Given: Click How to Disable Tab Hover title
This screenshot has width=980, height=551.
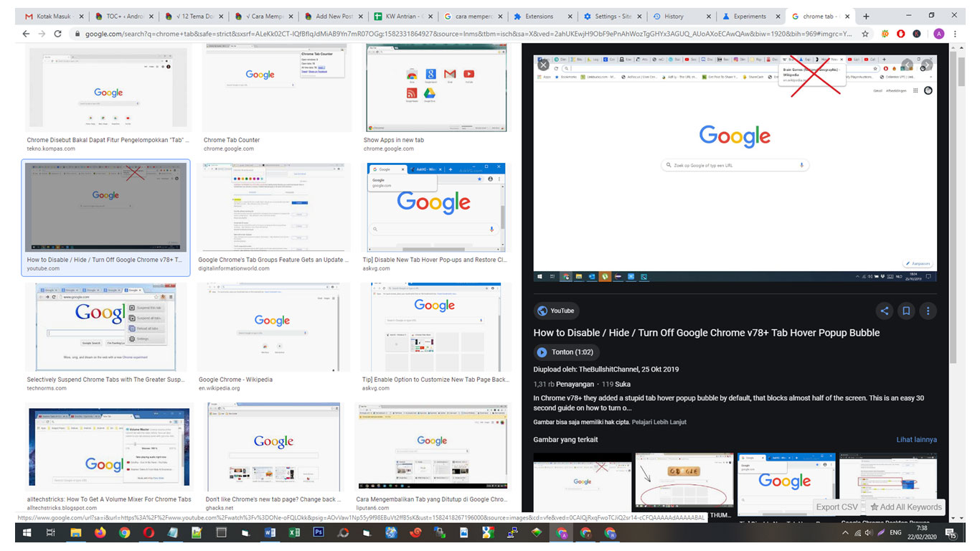Looking at the screenshot, I should tap(707, 333).
